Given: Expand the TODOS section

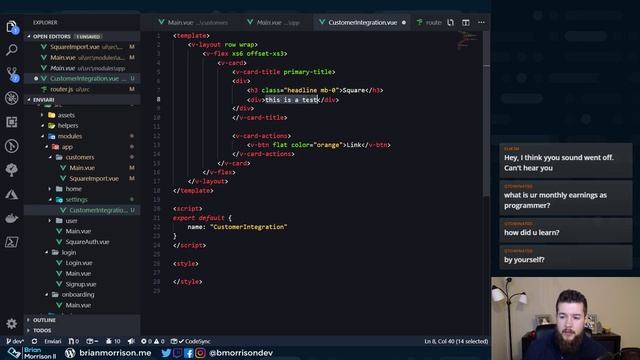Looking at the screenshot, I should (82, 330).
